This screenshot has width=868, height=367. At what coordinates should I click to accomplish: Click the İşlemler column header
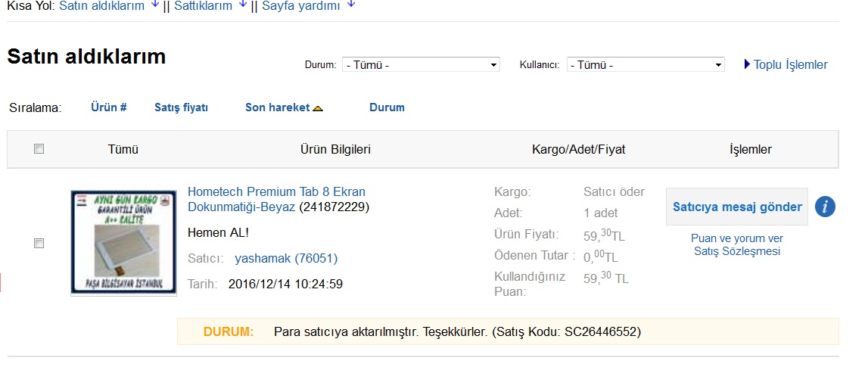click(751, 150)
